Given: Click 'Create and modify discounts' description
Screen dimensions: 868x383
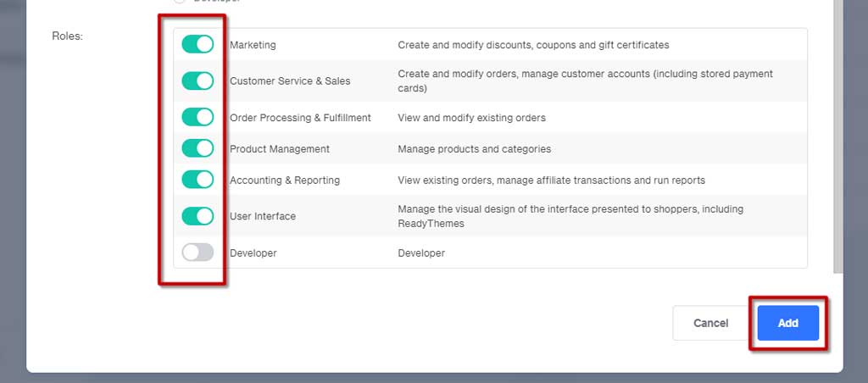Looking at the screenshot, I should pos(533,45).
